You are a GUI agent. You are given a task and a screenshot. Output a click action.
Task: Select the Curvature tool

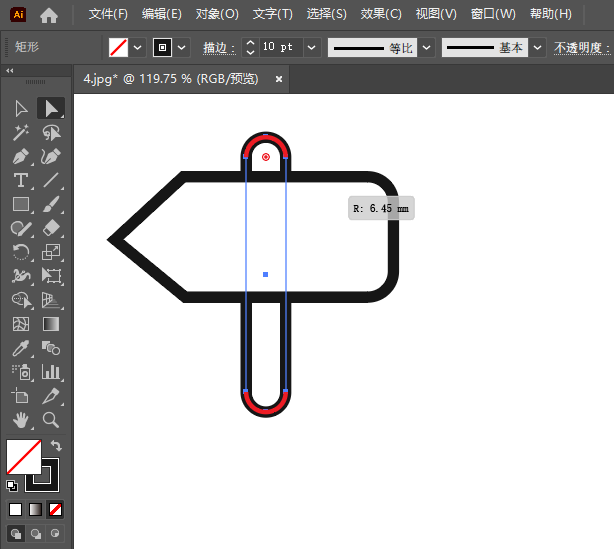[x=51, y=157]
